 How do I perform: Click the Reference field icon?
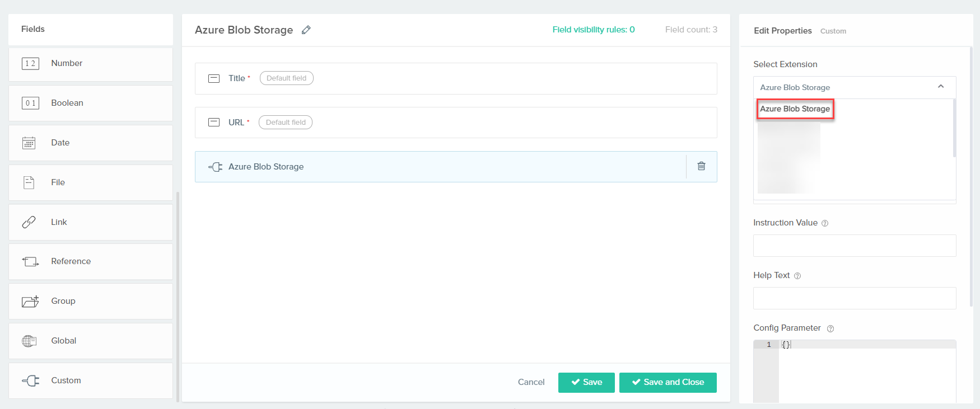(30, 261)
